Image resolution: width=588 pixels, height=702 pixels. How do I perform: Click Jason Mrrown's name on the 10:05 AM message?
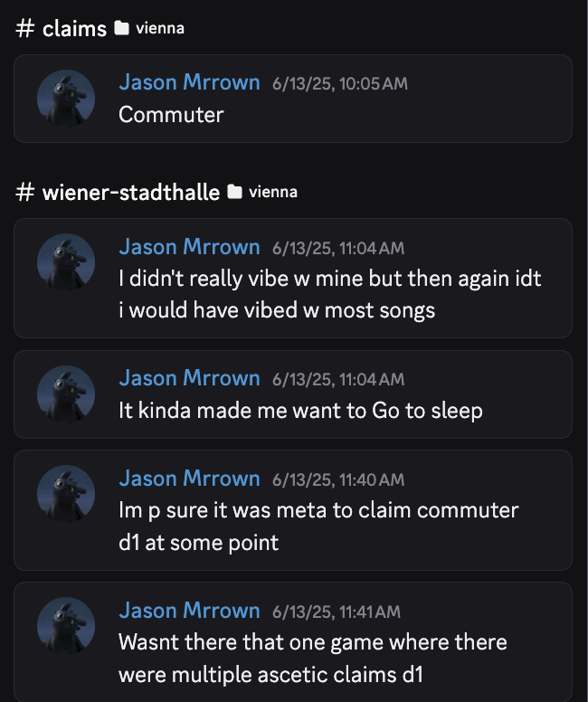pos(189,82)
